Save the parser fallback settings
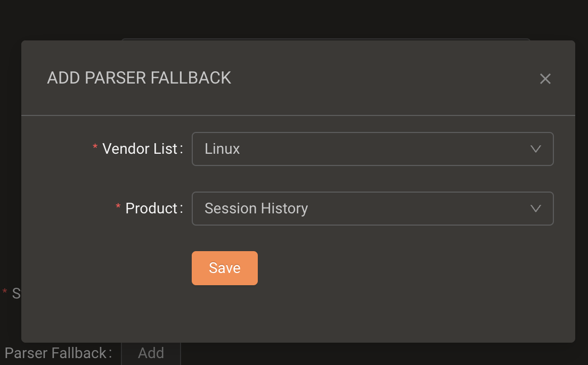 point(225,268)
